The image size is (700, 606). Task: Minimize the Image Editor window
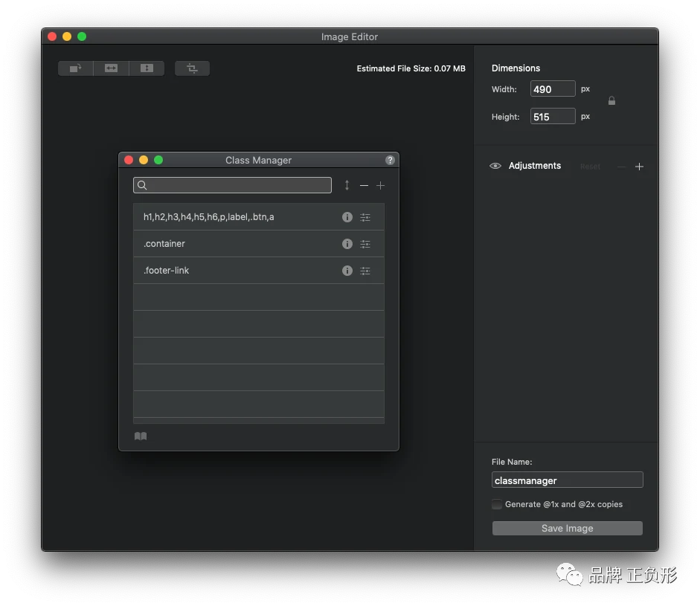tap(67, 36)
